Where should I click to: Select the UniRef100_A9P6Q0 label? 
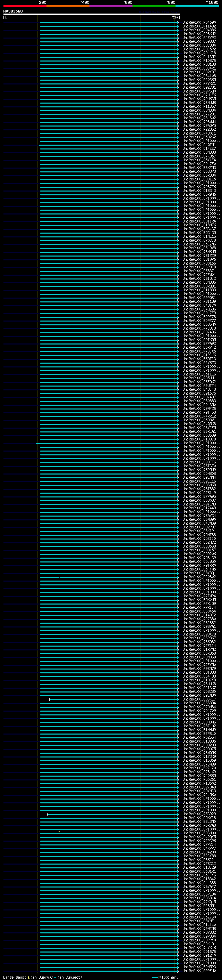click(199, 91)
